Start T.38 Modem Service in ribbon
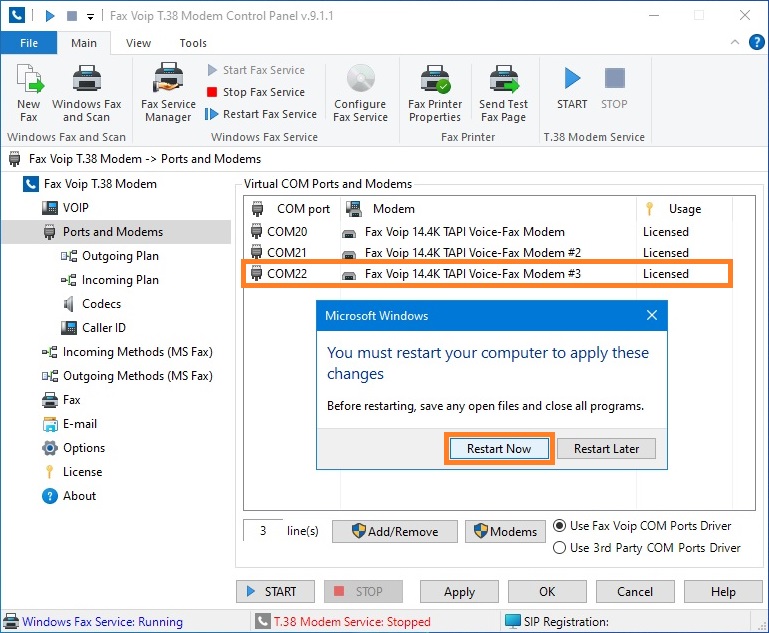Image resolution: width=769 pixels, height=633 pixels. tap(572, 87)
